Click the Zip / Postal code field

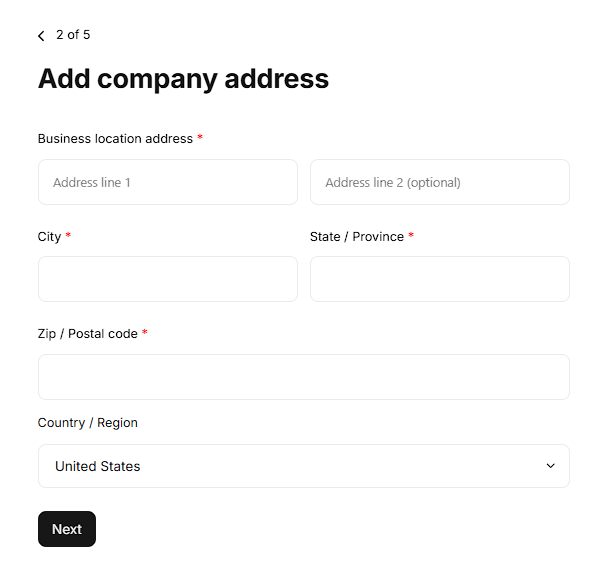click(x=303, y=377)
